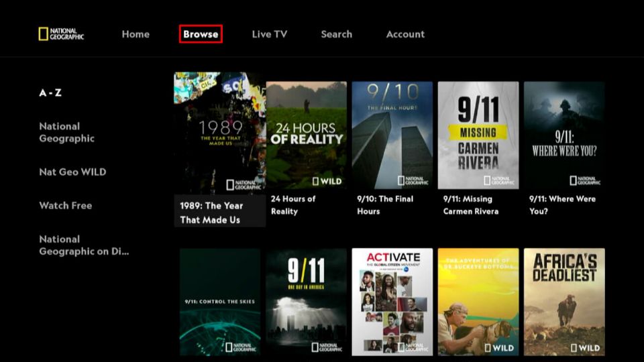Image resolution: width=644 pixels, height=362 pixels.
Task: Select 9/11 One Day in America poster
Action: (307, 302)
